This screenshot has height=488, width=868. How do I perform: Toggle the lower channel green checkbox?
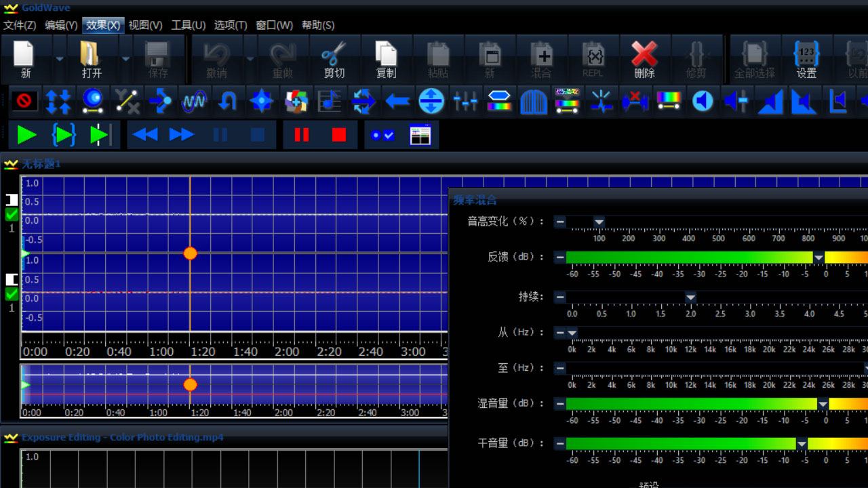[x=12, y=294]
